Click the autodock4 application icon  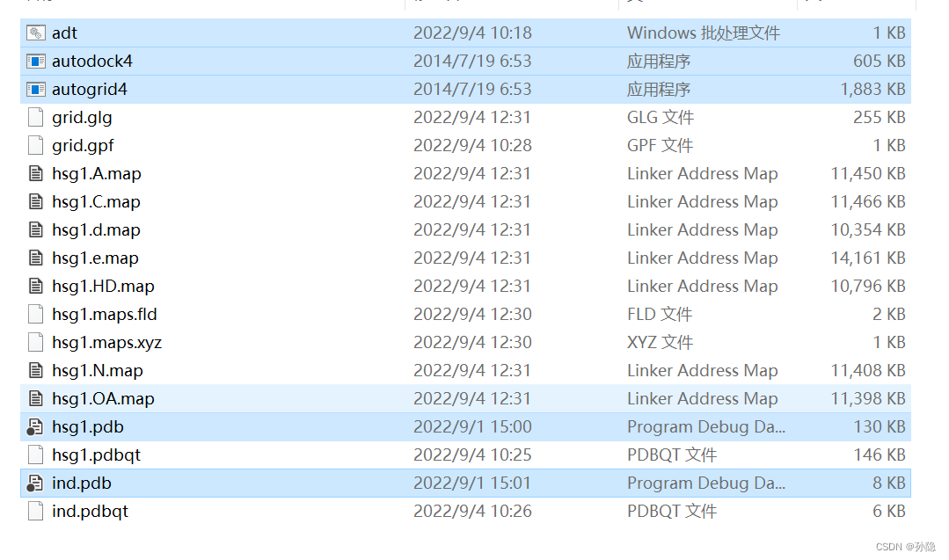35,61
